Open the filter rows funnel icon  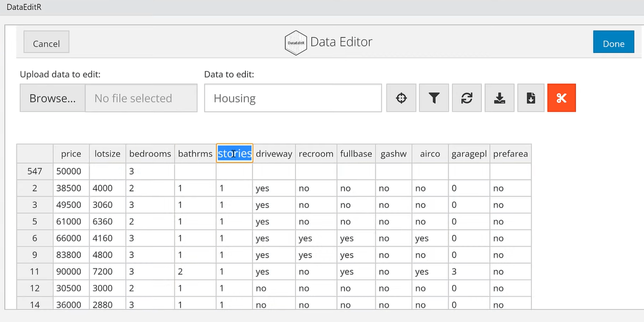point(434,98)
